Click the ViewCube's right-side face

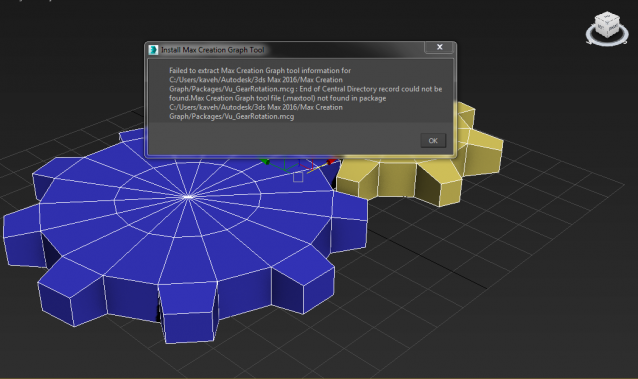[613, 28]
